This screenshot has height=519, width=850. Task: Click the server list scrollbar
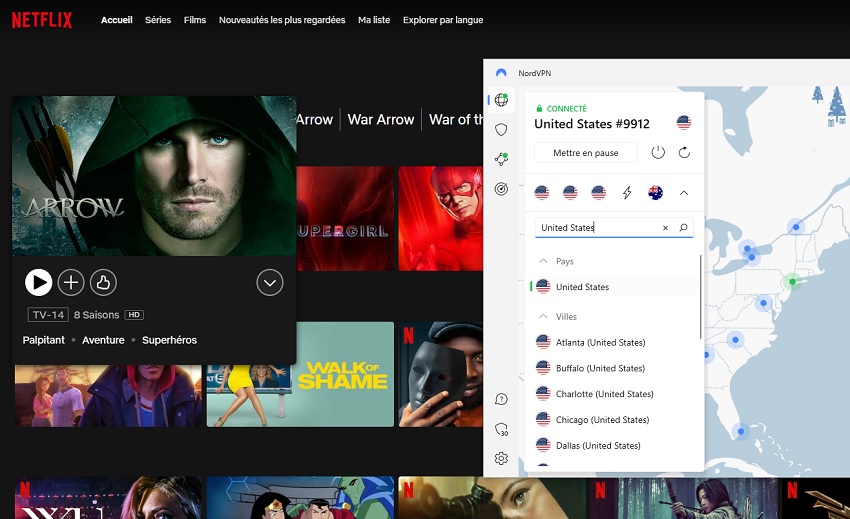coord(700,297)
